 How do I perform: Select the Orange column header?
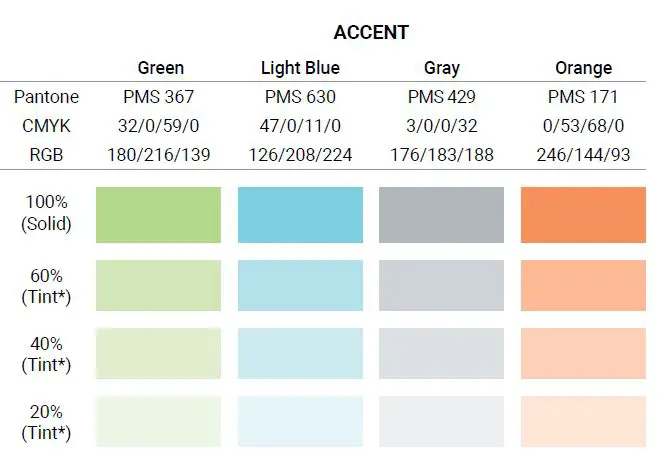point(584,68)
